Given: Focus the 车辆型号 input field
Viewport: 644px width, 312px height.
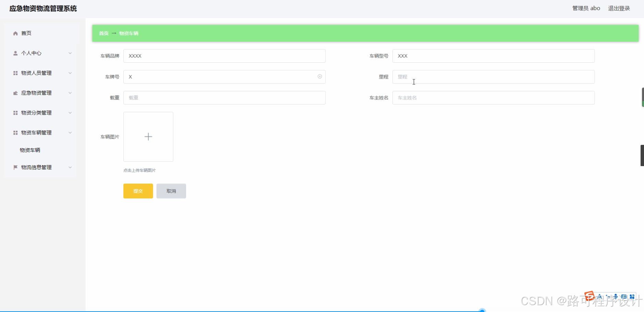Looking at the screenshot, I should point(494,56).
